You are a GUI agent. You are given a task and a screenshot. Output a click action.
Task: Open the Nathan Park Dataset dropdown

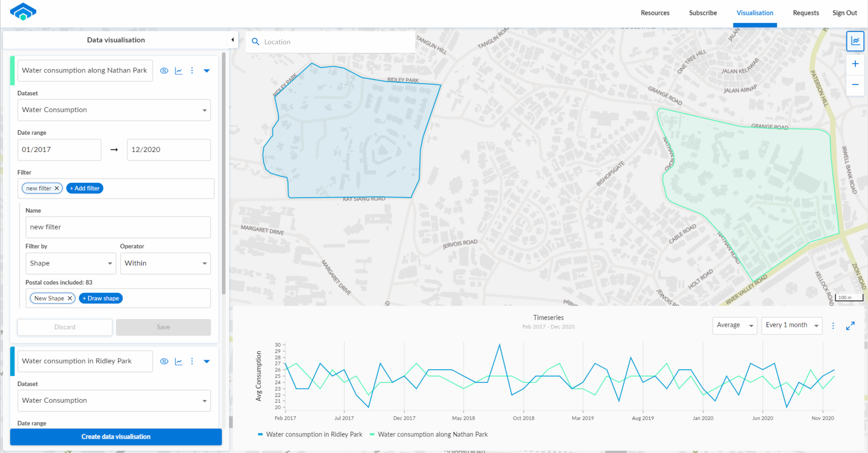[114, 110]
